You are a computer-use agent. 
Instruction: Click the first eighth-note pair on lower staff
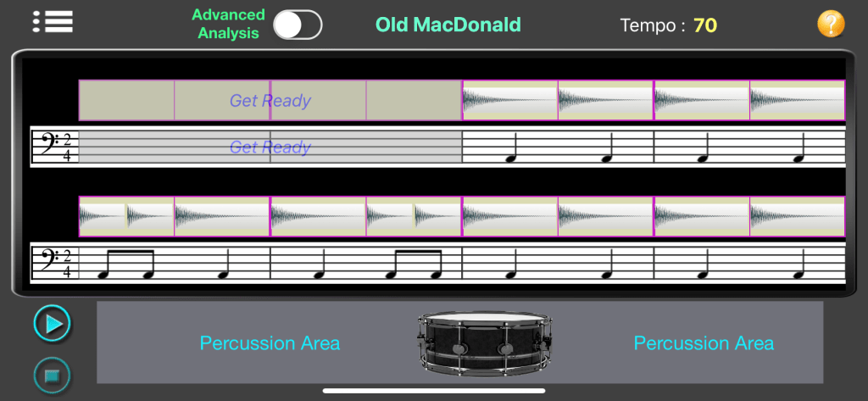point(125,265)
